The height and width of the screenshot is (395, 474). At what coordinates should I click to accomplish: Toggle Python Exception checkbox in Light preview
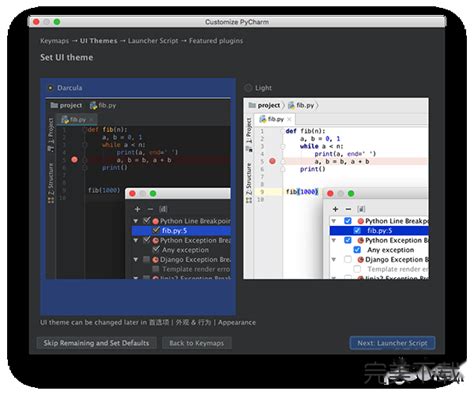coord(348,240)
